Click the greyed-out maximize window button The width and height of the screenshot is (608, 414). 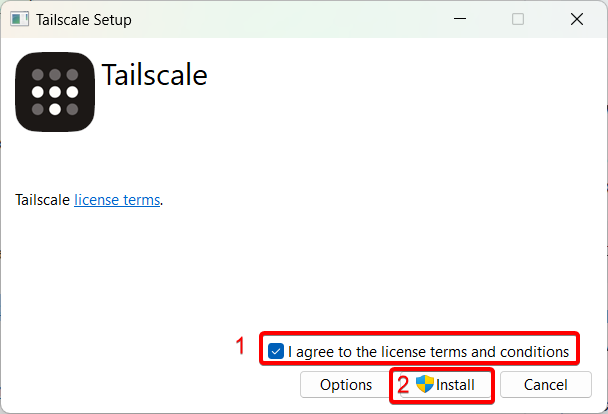(518, 19)
